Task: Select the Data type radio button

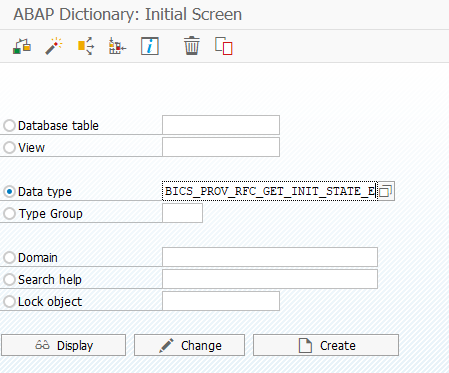Action: (x=9, y=192)
